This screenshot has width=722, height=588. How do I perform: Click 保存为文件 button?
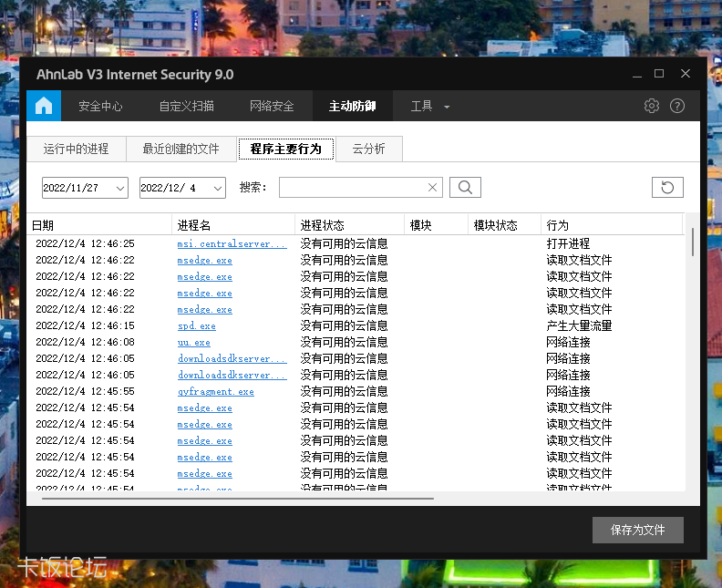(x=638, y=530)
